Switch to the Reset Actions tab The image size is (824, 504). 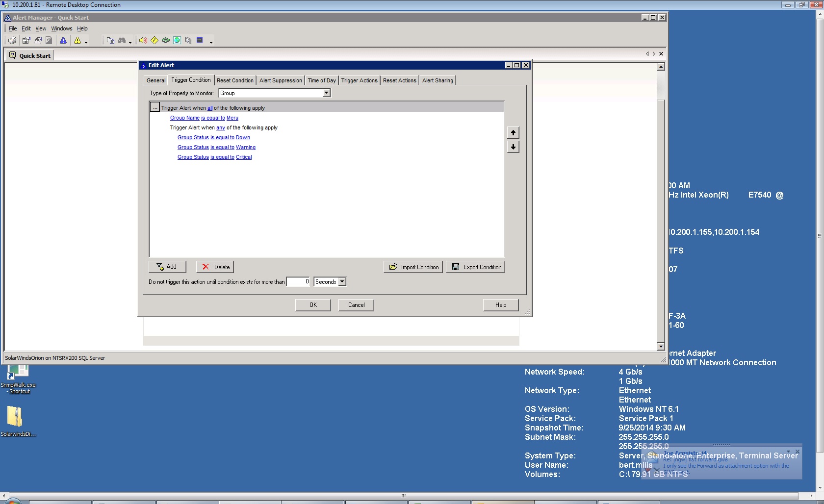[400, 80]
